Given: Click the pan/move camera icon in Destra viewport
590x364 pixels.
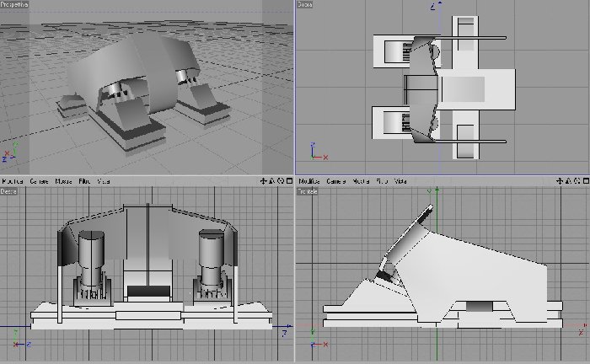Looking at the screenshot, I should pos(263,181).
